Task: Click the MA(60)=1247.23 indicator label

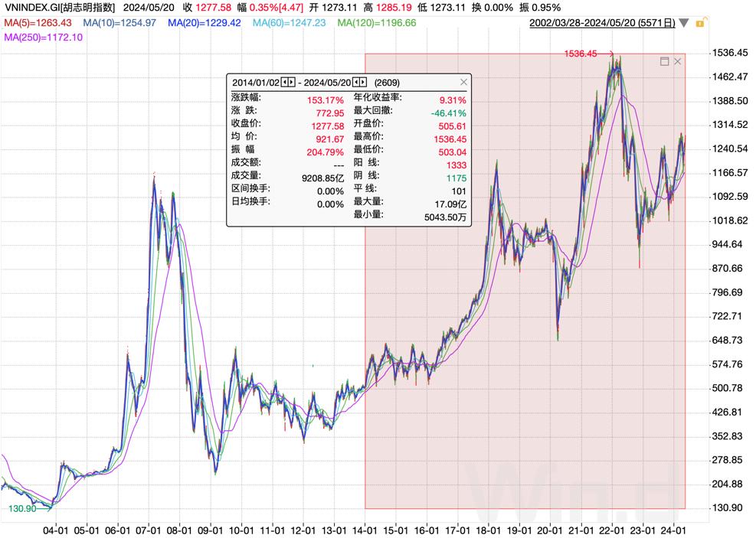Action: click(x=290, y=23)
